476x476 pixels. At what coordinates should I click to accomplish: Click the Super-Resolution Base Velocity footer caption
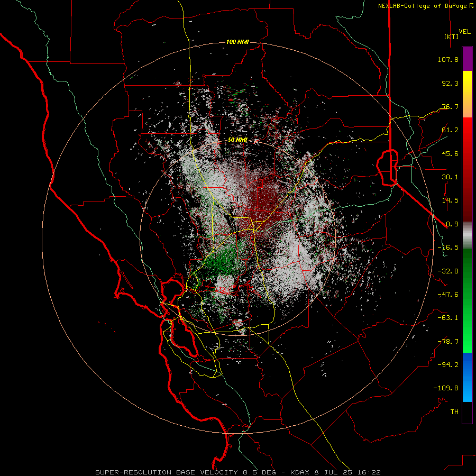pos(238,472)
